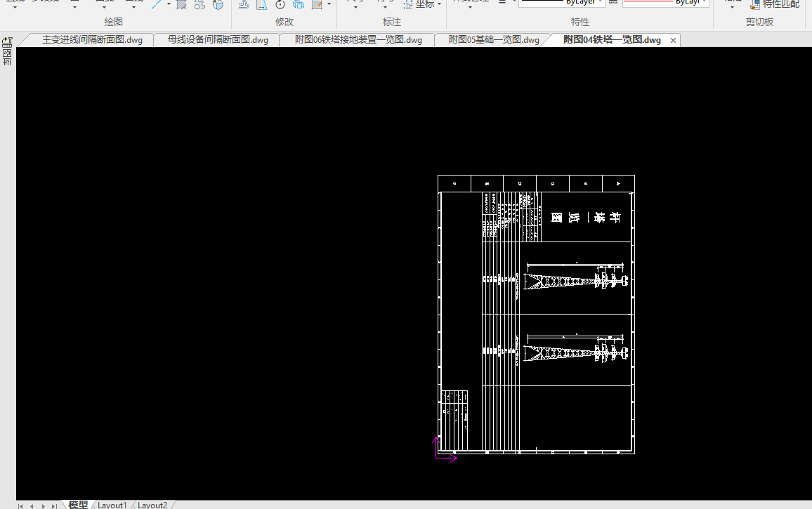Image resolution: width=812 pixels, height=509 pixels.
Task: Click the copy objects icon in the Modify panel
Action: [x=299, y=5]
